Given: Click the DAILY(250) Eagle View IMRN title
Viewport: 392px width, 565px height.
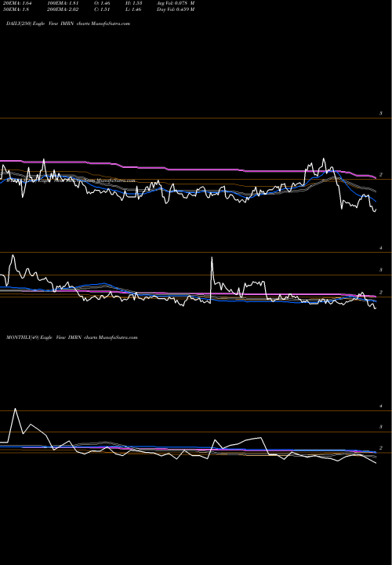Looking at the screenshot, I should [x=68, y=24].
